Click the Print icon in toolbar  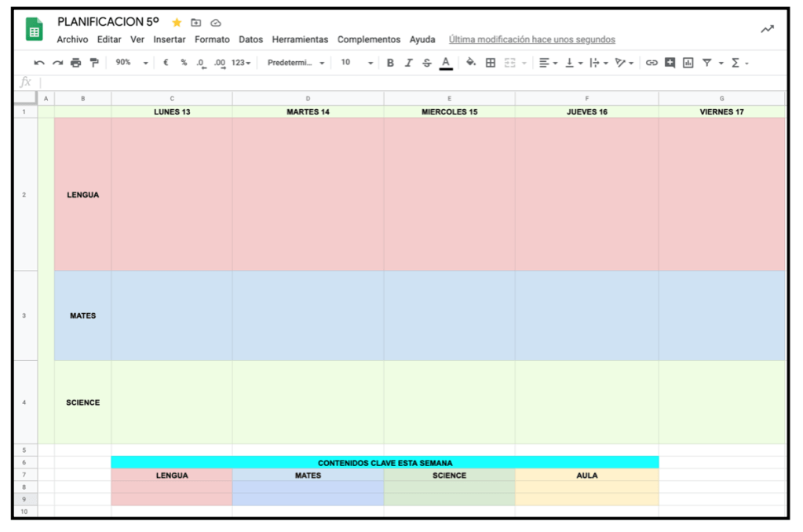(x=75, y=63)
